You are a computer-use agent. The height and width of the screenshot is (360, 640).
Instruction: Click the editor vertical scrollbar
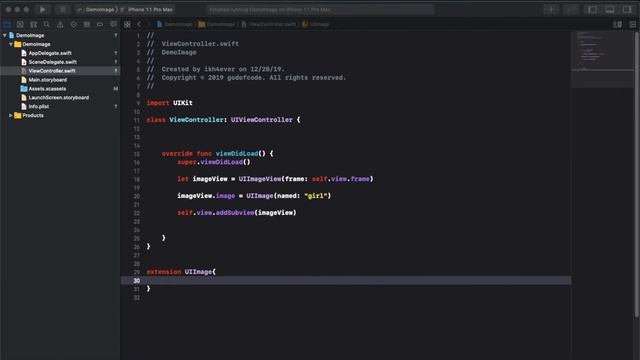click(x=636, y=174)
